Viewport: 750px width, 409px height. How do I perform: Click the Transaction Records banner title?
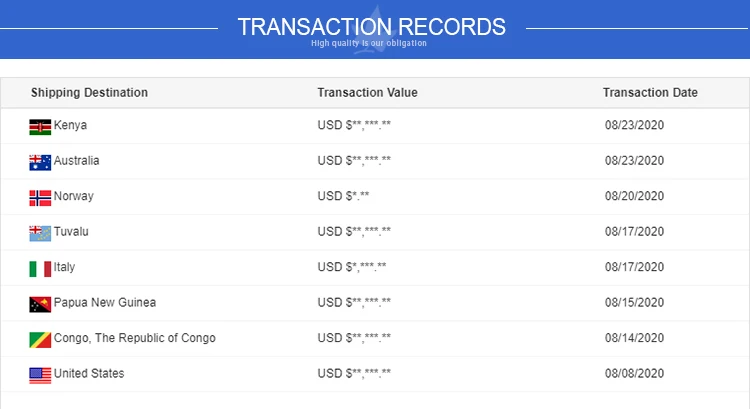tap(372, 26)
